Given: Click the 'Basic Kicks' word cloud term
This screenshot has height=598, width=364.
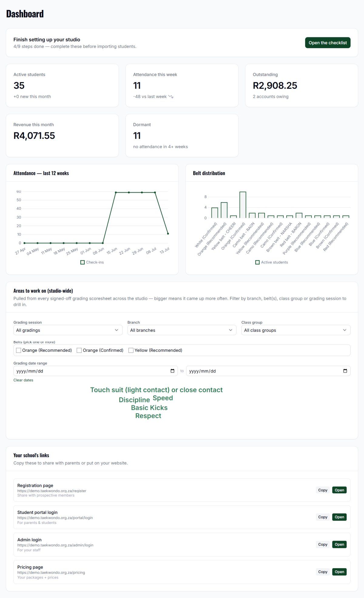Looking at the screenshot, I should (149, 408).
